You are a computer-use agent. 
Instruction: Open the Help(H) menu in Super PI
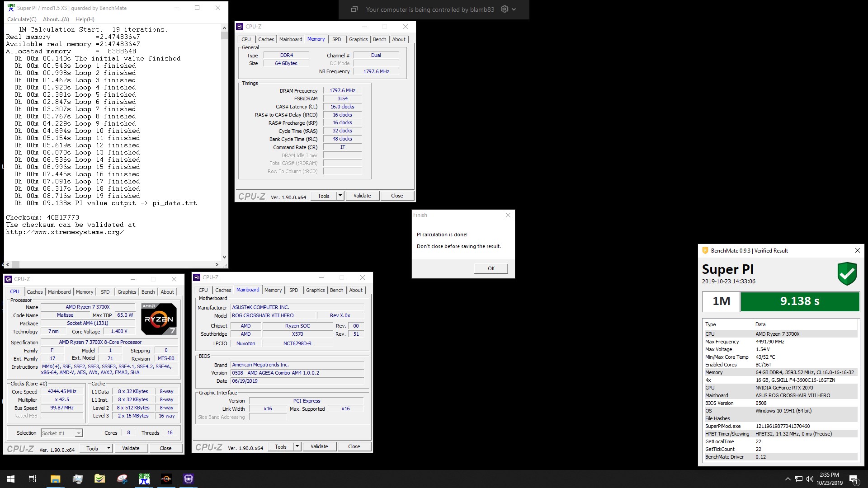click(x=85, y=19)
